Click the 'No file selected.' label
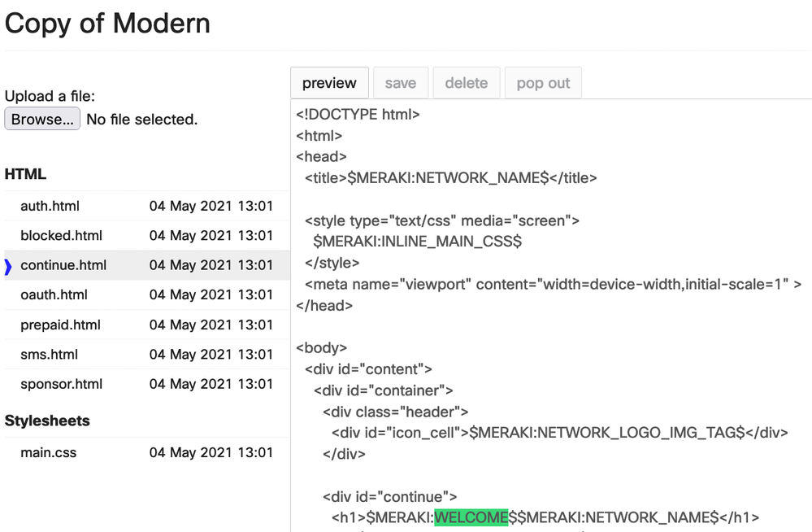The height and width of the screenshot is (532, 812). tap(142, 120)
